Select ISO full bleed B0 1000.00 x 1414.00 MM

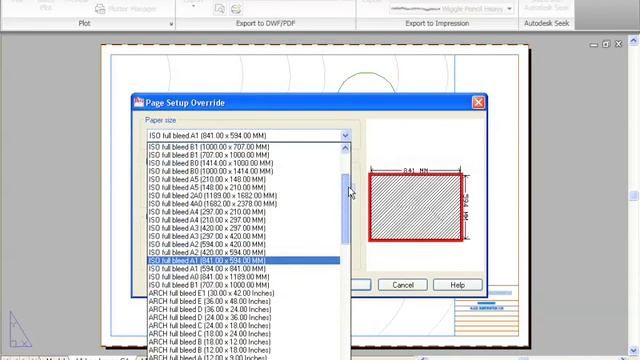[x=244, y=171]
